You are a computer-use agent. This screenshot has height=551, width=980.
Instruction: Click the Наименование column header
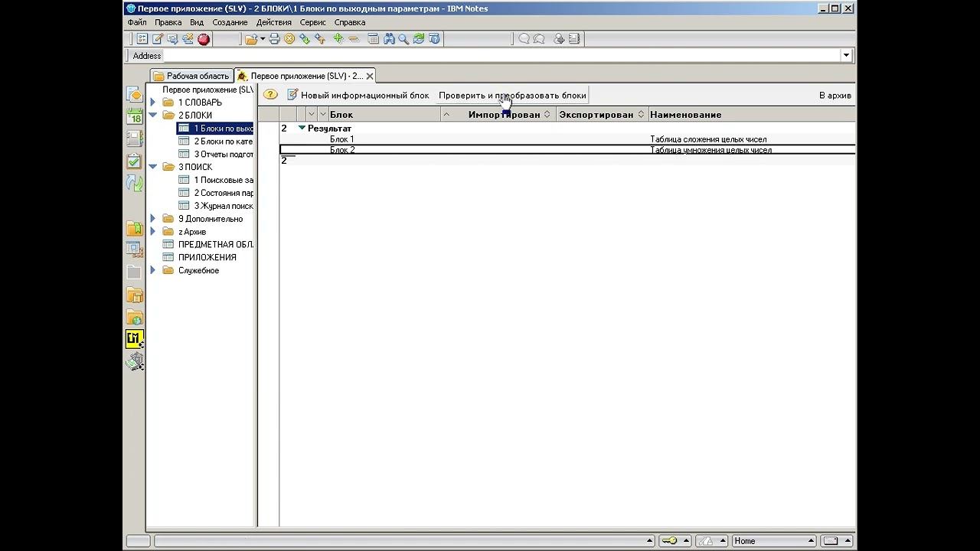(752, 115)
